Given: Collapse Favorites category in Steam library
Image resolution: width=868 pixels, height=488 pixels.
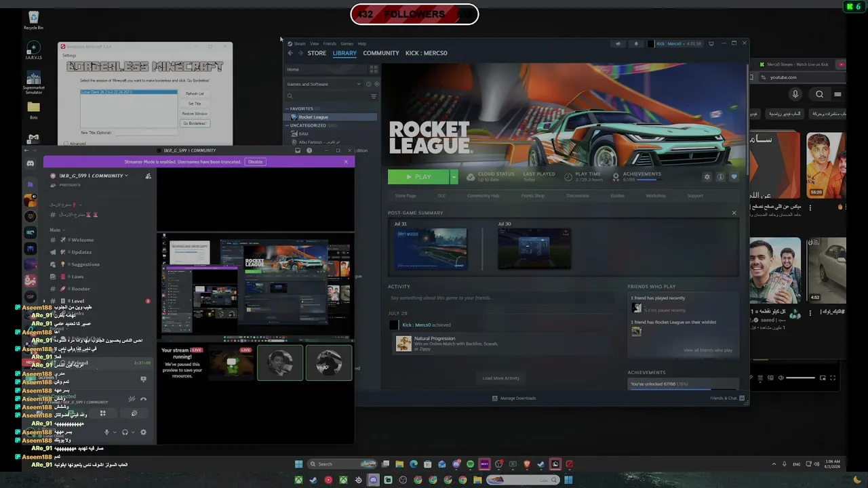Looking at the screenshot, I should click(287, 108).
